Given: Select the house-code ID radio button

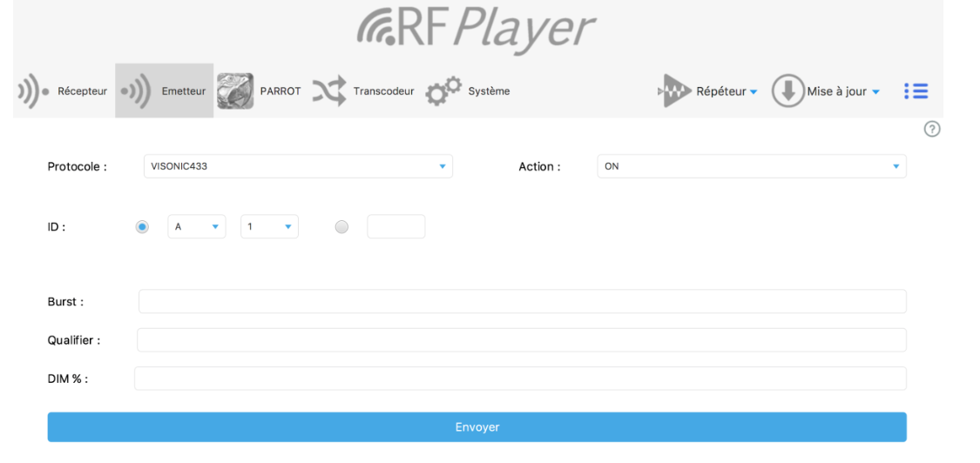Looking at the screenshot, I should click(x=143, y=227).
